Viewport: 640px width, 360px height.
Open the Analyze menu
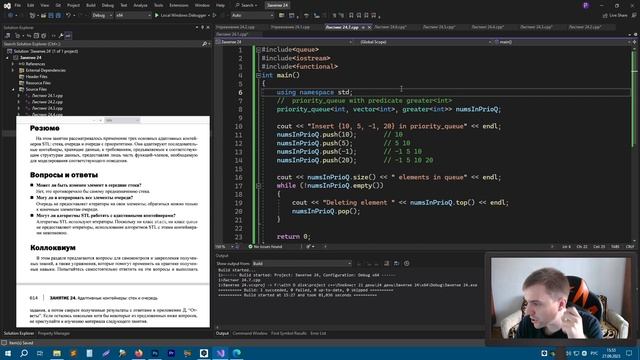[x=140, y=5]
